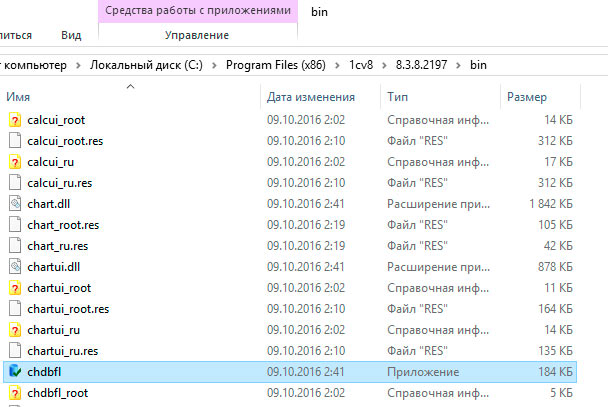Select the chart.dll file icon

pos(15,204)
